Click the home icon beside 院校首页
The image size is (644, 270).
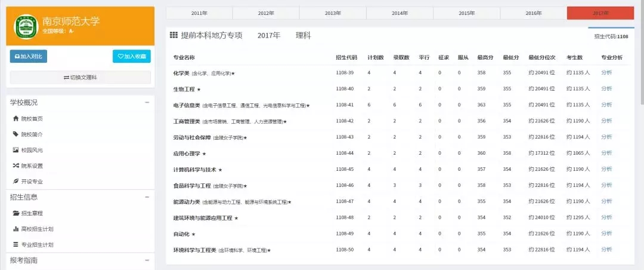point(16,118)
